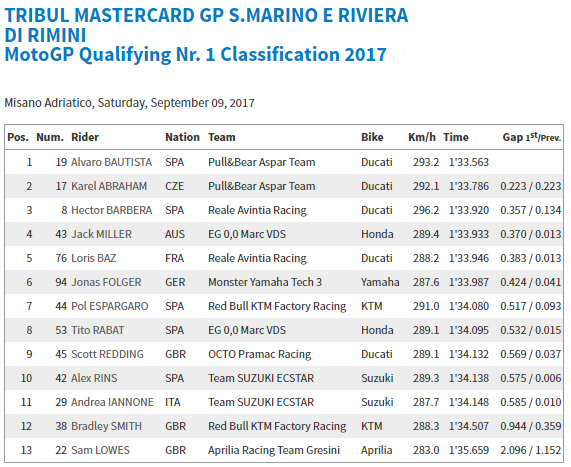Select rider name Alvaro BAUTISTA

pyautogui.click(x=111, y=162)
